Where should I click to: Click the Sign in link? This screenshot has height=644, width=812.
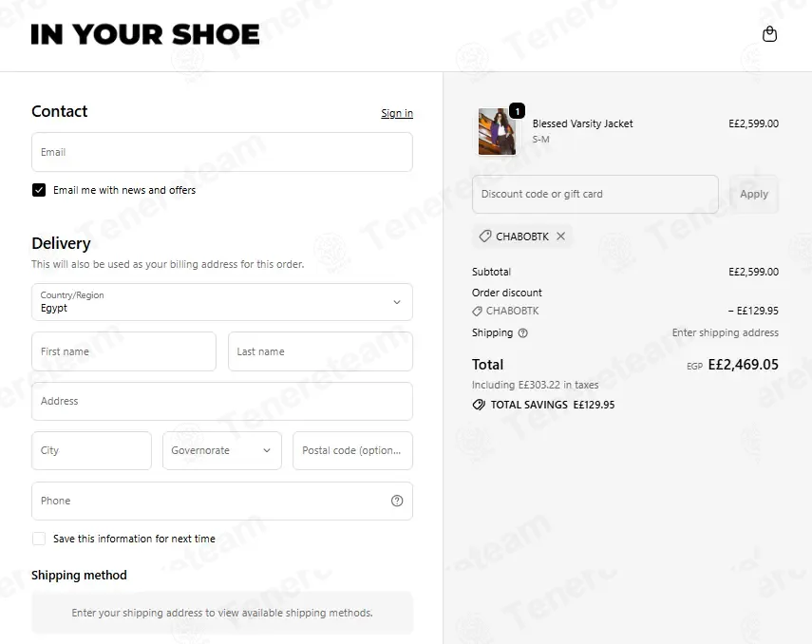(x=397, y=113)
